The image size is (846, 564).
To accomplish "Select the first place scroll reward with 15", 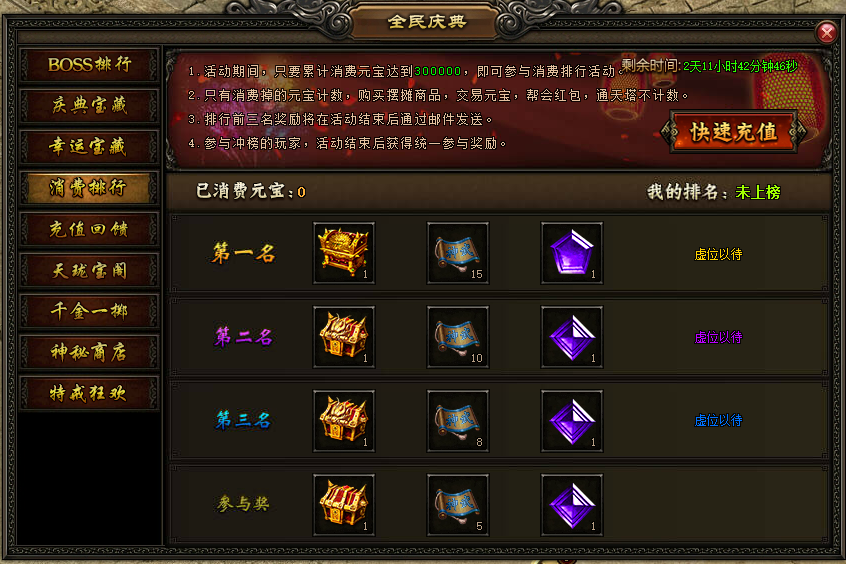I will (x=458, y=253).
